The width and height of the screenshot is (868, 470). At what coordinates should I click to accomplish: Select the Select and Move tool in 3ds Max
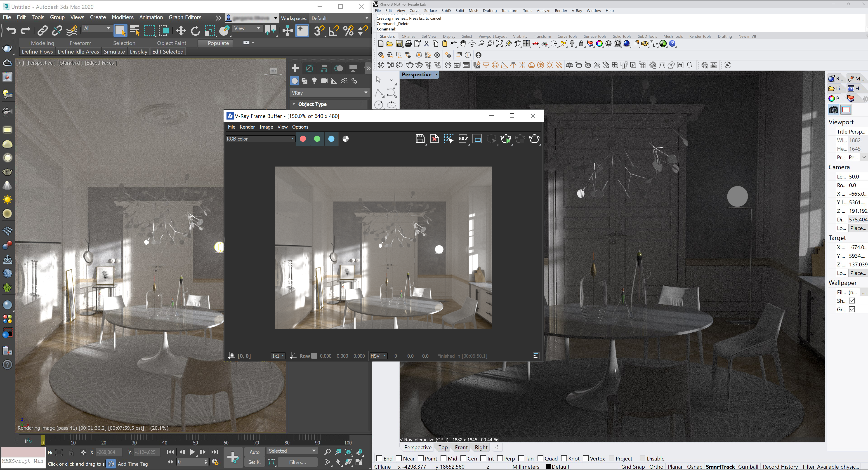(181, 31)
